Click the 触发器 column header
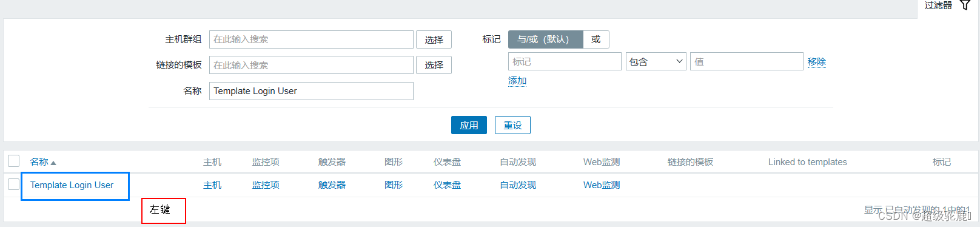Viewport: 980px width, 227px height. (332, 162)
